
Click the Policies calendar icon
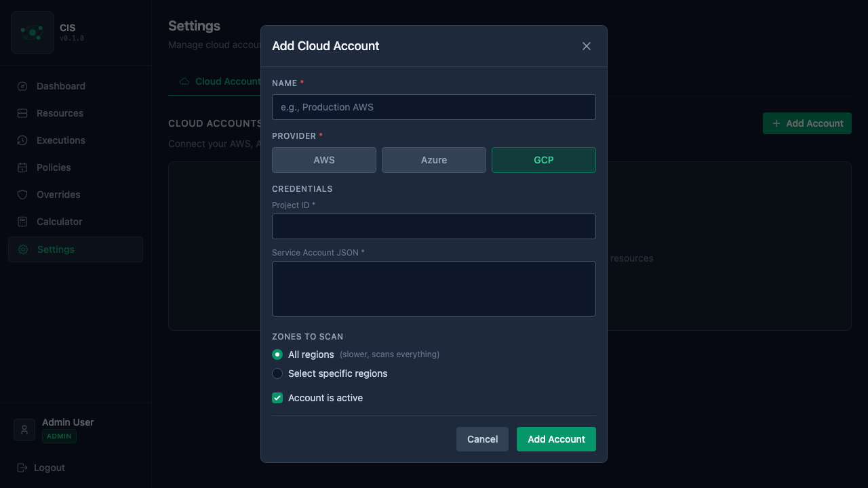(x=22, y=167)
